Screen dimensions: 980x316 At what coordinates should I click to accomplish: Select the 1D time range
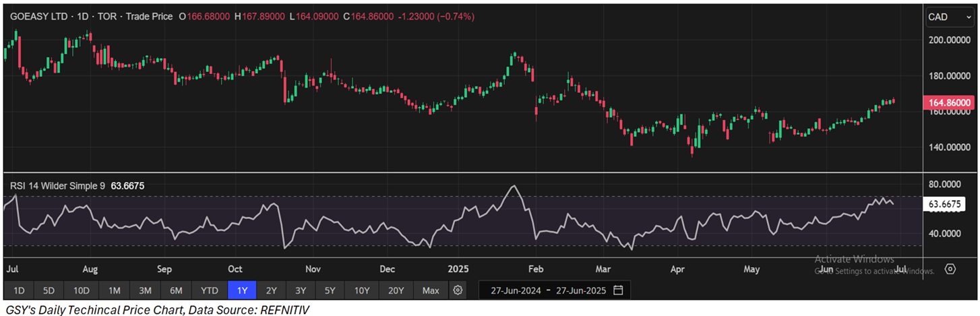[19, 290]
